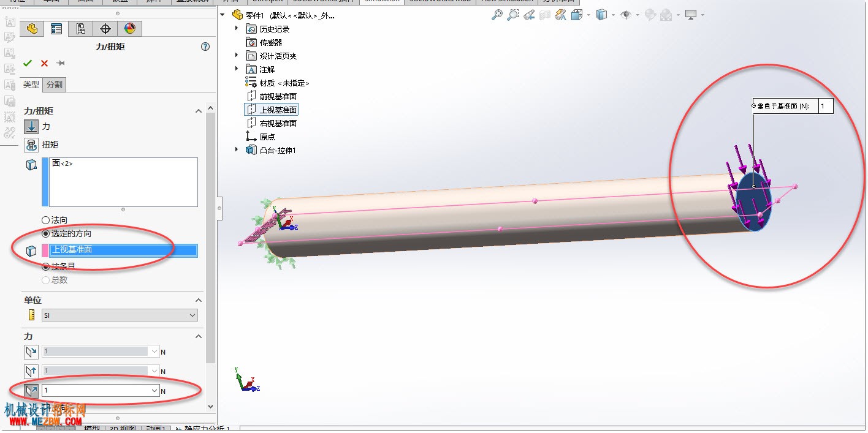Switch to the 类型 tab
The height and width of the screenshot is (433, 868).
tap(31, 85)
